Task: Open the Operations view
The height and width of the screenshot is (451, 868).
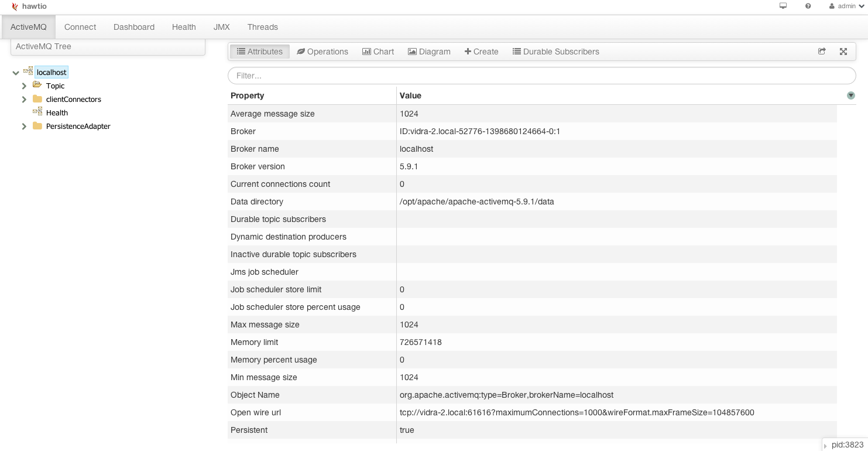Action: (x=323, y=52)
